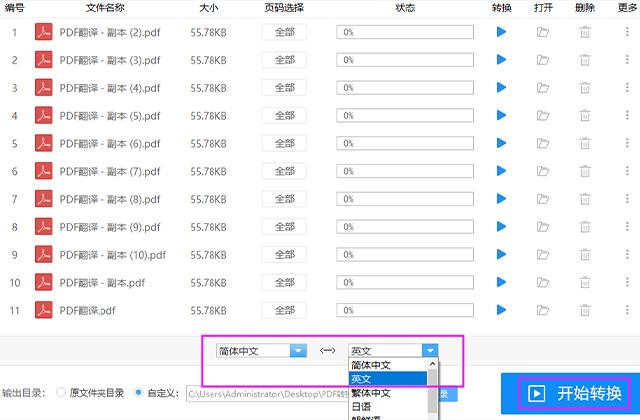Open more options for 副本 (2).pdf
This screenshot has width=640, height=420.
627,32
